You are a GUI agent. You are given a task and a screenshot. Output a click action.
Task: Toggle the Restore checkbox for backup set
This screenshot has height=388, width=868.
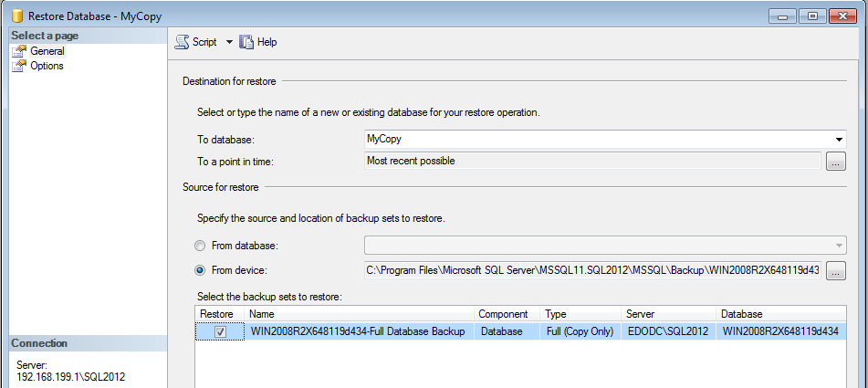pyautogui.click(x=221, y=331)
